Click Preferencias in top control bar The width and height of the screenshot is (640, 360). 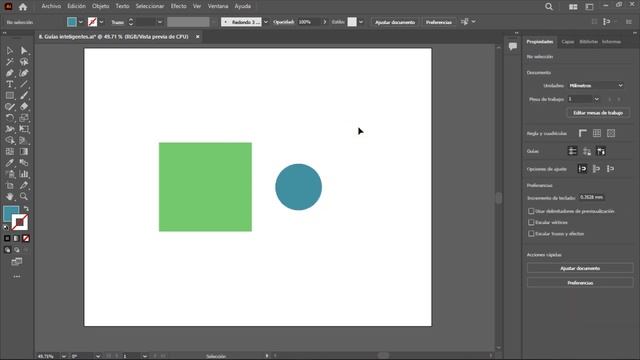(x=439, y=22)
